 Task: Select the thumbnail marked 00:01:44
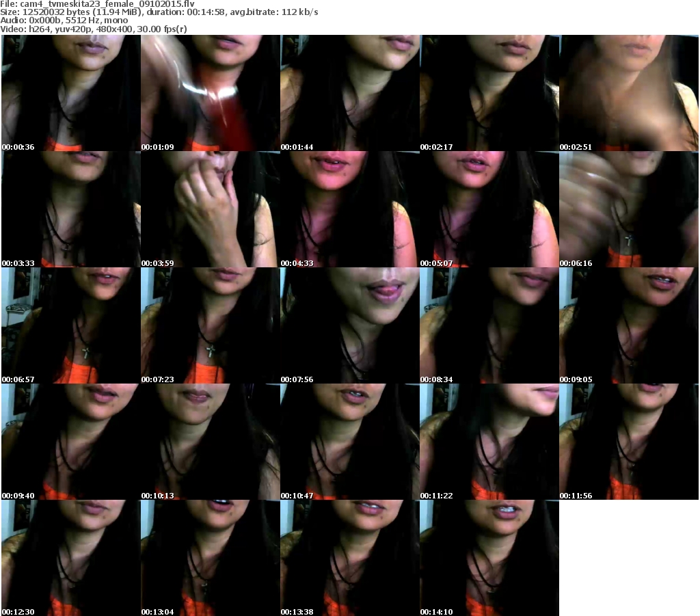[350, 93]
